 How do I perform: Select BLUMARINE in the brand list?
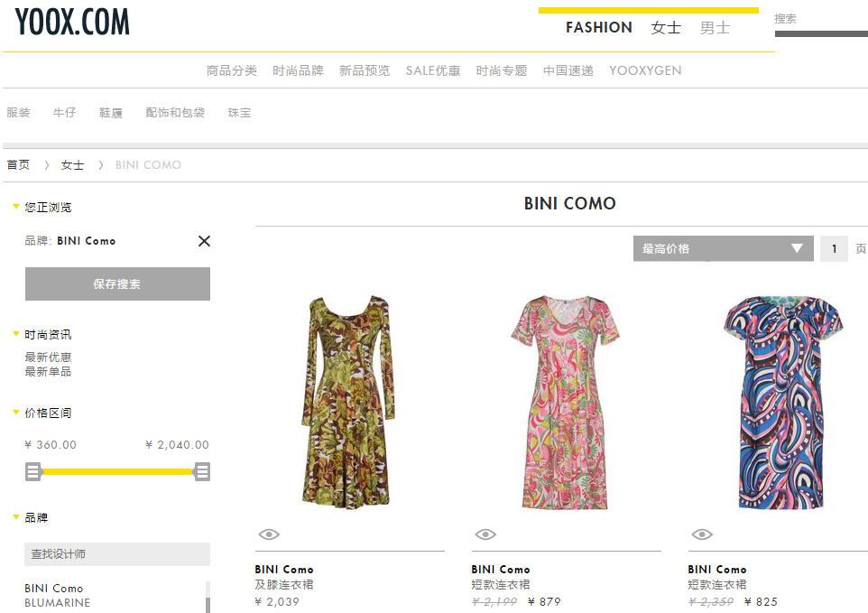(58, 602)
